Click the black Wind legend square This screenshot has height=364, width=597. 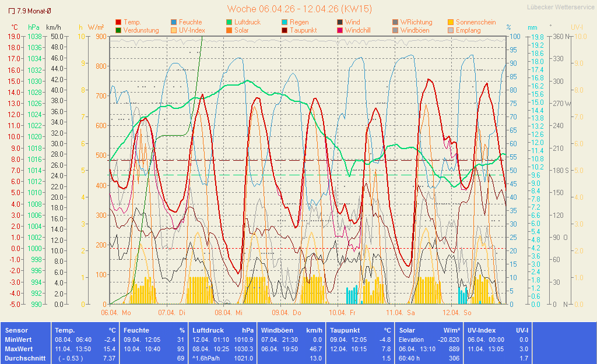[339, 22]
